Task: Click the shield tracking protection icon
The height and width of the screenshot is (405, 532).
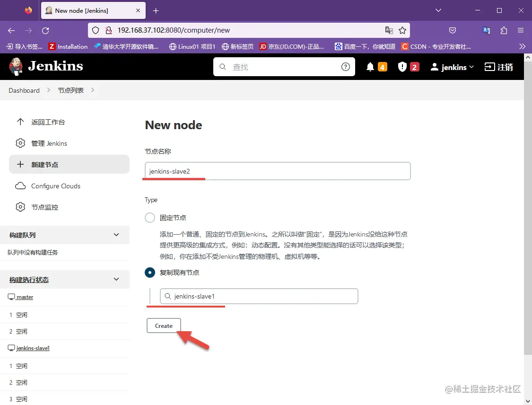Action: (x=96, y=31)
